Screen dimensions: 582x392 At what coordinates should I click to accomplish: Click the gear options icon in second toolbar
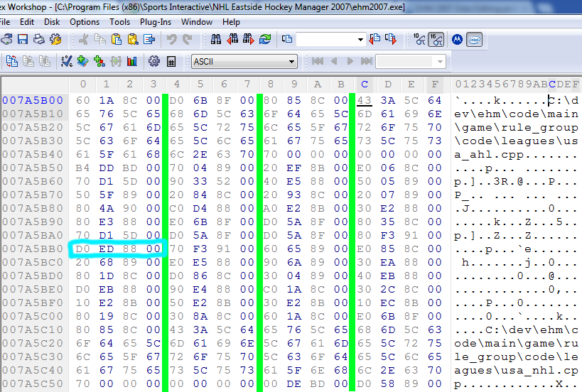(154, 61)
